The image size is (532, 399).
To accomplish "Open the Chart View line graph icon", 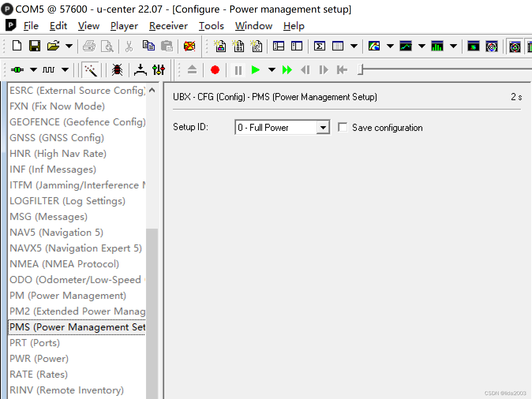I will pyautogui.click(x=406, y=46).
